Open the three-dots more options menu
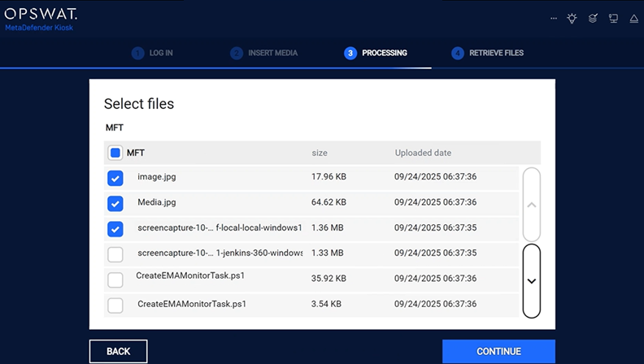This screenshot has height=364, width=644. (x=554, y=18)
